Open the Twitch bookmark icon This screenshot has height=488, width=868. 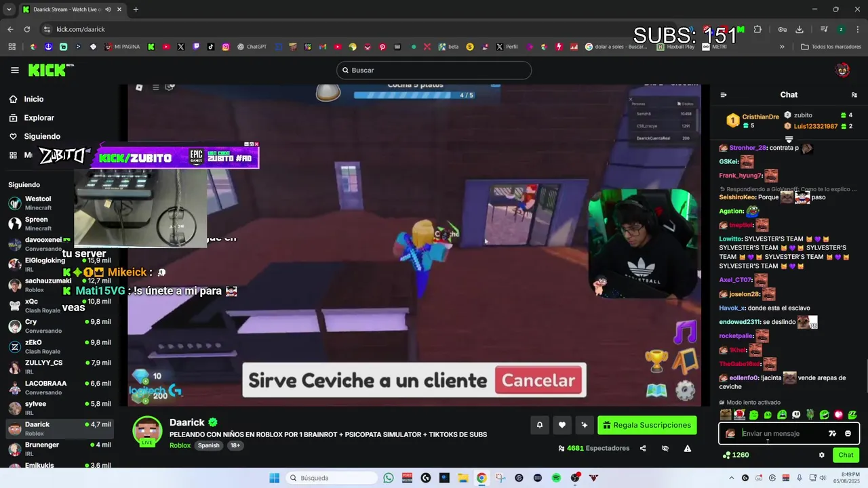pos(196,47)
